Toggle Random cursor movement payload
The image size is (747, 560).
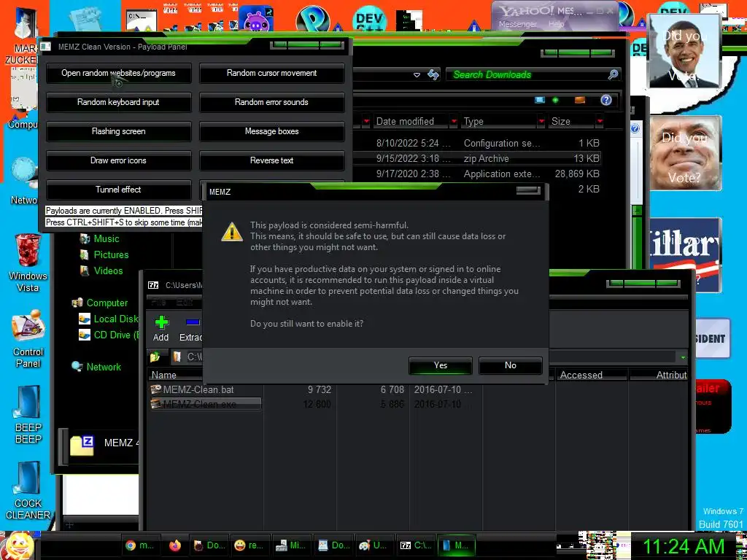pyautogui.click(x=271, y=74)
